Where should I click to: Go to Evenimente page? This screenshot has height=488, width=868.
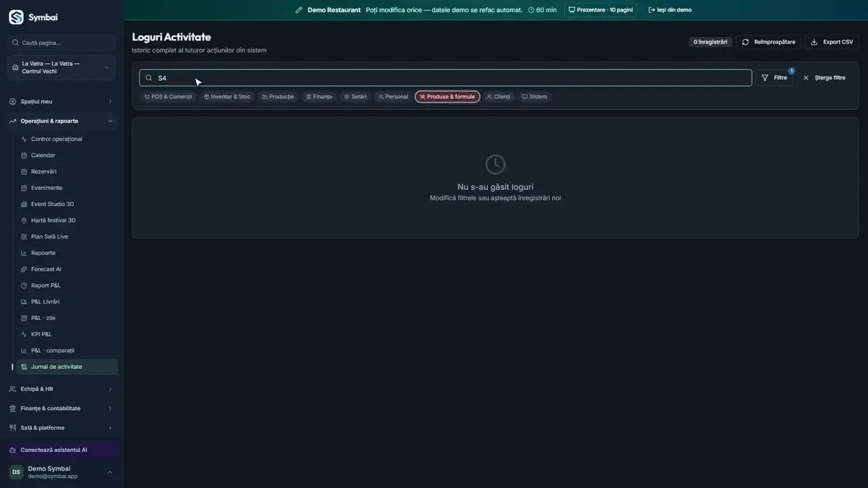coord(67,188)
